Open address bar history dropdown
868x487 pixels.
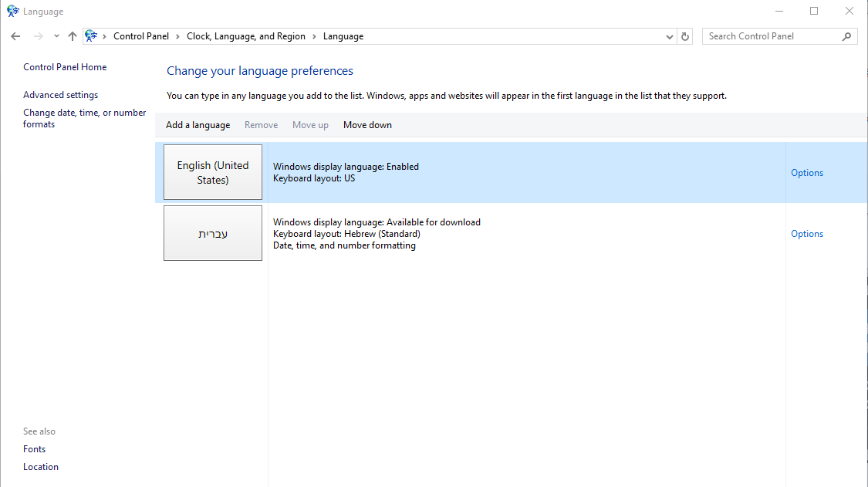pyautogui.click(x=669, y=36)
